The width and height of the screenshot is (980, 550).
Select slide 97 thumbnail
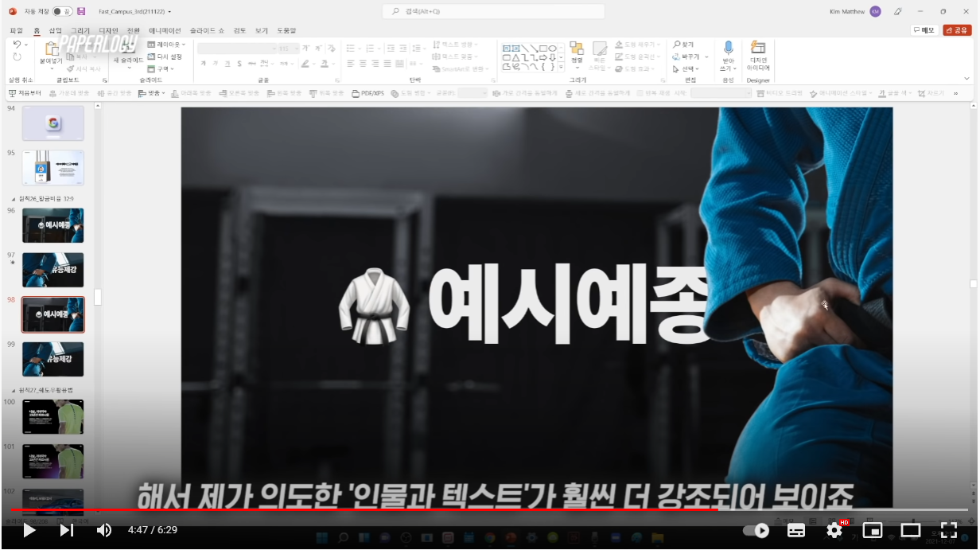(x=52, y=270)
